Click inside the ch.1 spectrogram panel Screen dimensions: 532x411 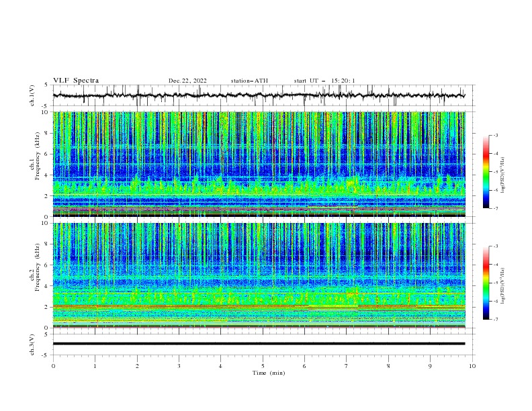click(x=259, y=164)
